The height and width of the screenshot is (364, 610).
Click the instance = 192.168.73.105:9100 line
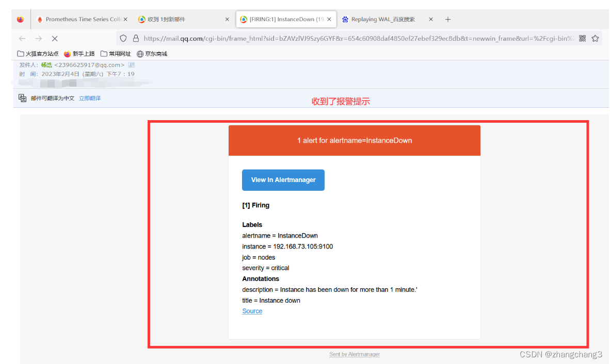tap(287, 246)
